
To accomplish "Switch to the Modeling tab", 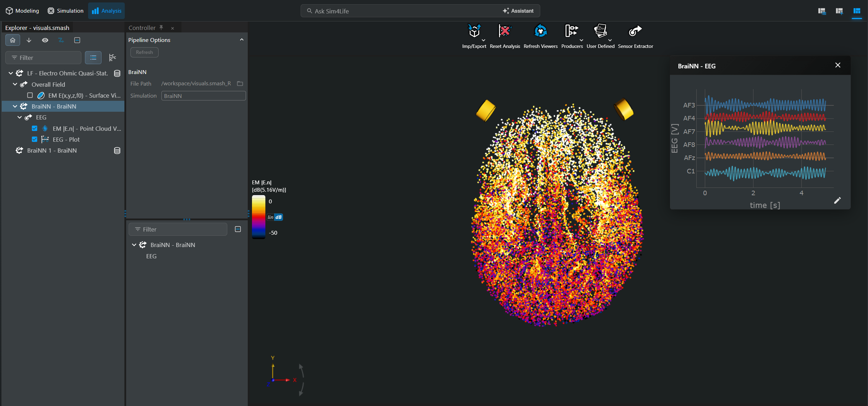I will coord(23,11).
